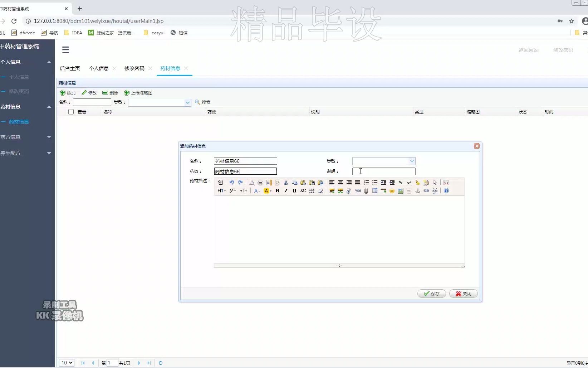The image size is (588, 368).
Task: Click 关闭 button in dialog
Action: pyautogui.click(x=463, y=294)
